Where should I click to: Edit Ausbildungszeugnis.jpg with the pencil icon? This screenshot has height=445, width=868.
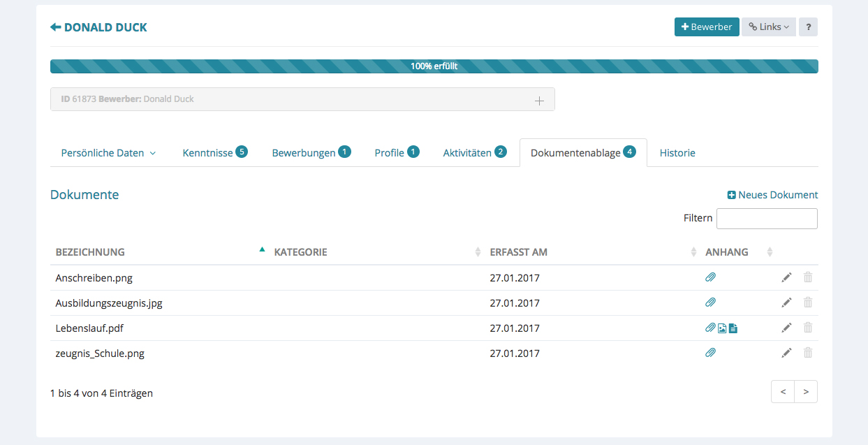coord(786,302)
